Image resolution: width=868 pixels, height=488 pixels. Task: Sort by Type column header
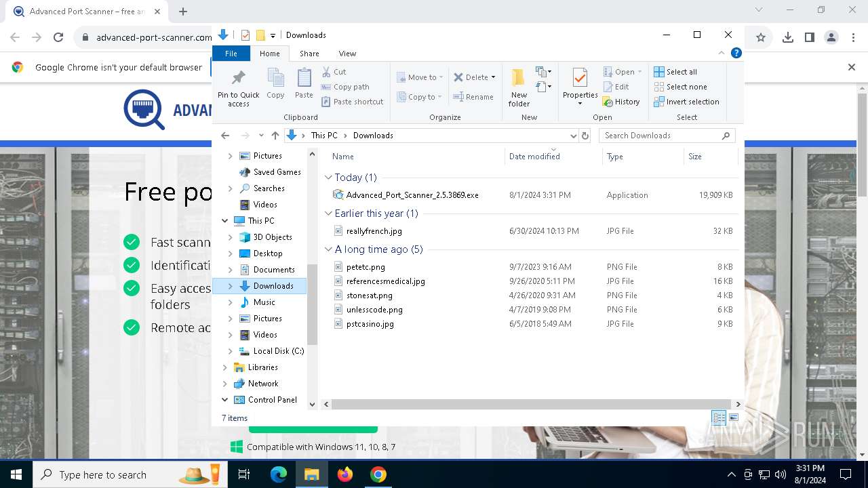(x=643, y=157)
